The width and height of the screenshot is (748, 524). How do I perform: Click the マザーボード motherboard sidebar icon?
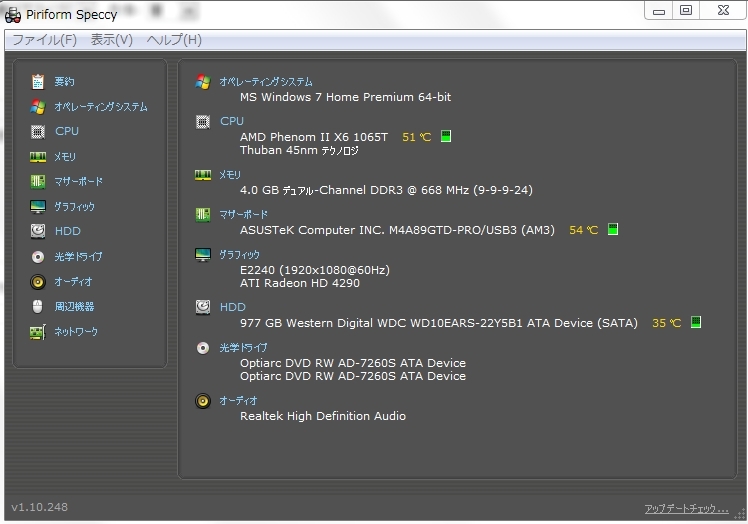(x=38, y=182)
